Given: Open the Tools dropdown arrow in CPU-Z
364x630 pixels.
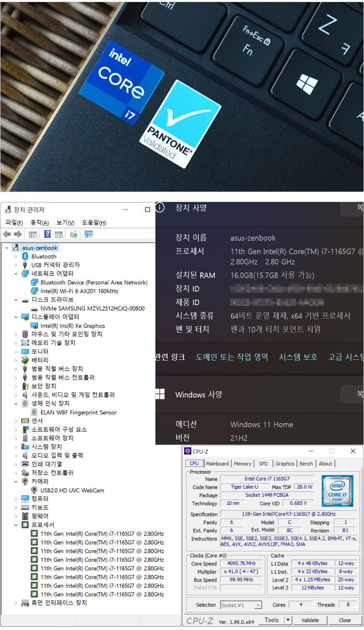Looking at the screenshot, I should click(288, 620).
